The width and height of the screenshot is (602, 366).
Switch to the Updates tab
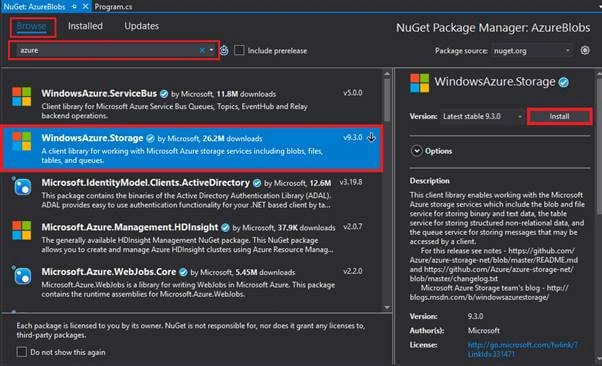pos(141,26)
